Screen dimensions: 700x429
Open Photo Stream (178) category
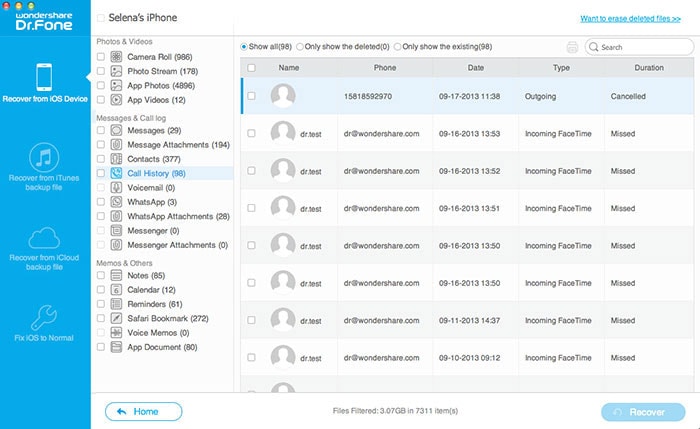[162, 71]
